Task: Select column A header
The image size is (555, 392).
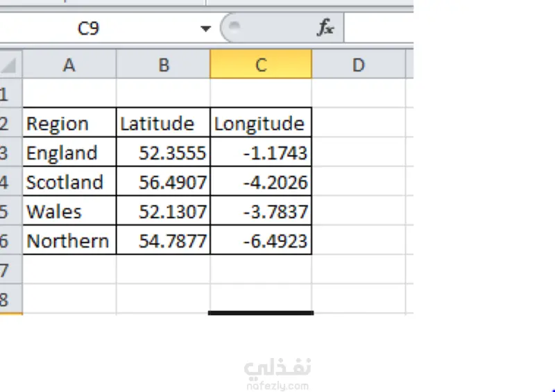Action: [69, 65]
